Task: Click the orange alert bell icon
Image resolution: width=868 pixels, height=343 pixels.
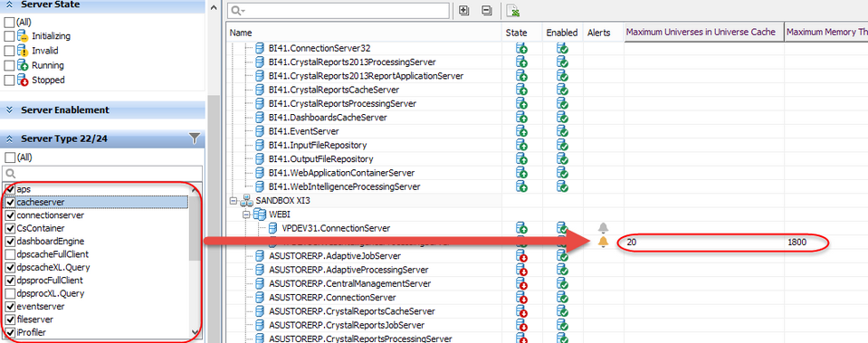Action: click(x=604, y=243)
